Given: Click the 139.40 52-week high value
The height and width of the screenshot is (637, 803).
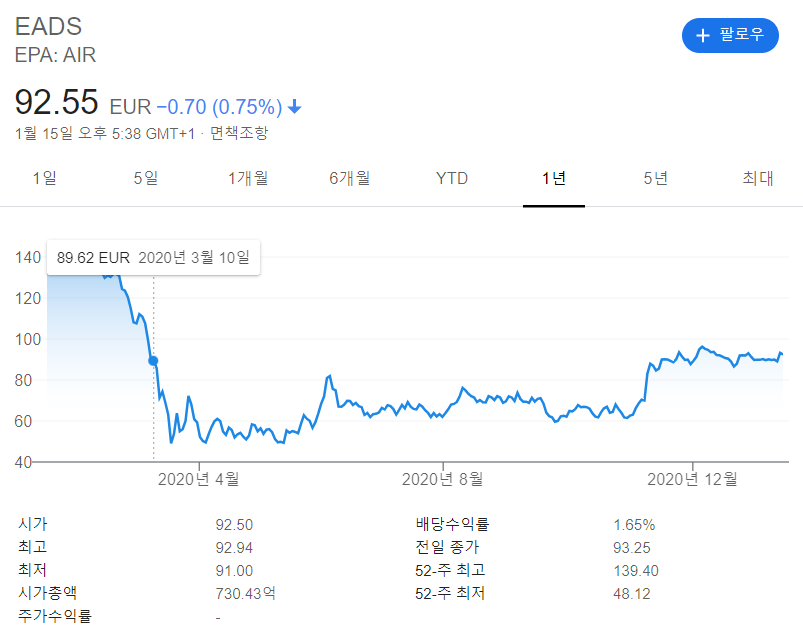Looking at the screenshot, I should (636, 571).
